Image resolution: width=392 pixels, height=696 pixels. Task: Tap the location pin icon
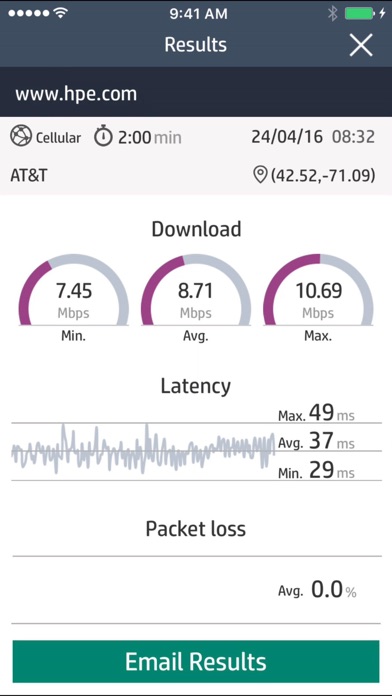[x=260, y=176]
